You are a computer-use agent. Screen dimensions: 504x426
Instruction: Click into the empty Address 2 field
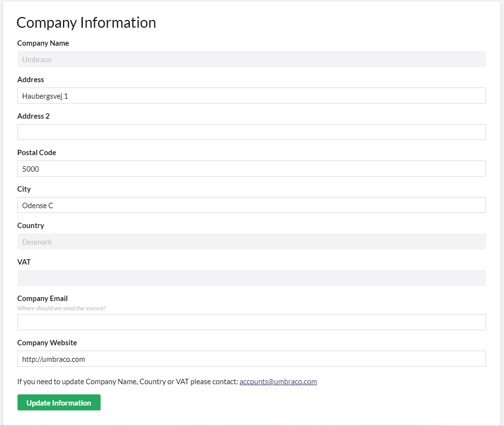click(251, 132)
